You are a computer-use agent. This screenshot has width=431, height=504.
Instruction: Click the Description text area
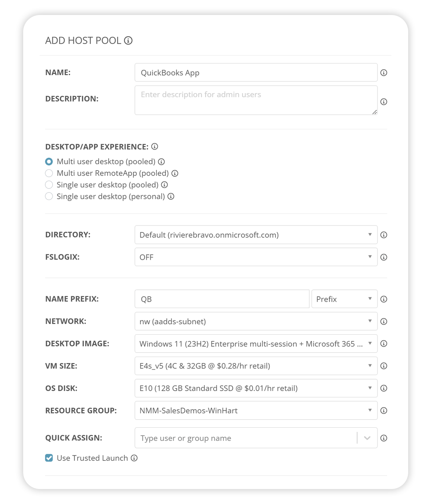(x=256, y=100)
